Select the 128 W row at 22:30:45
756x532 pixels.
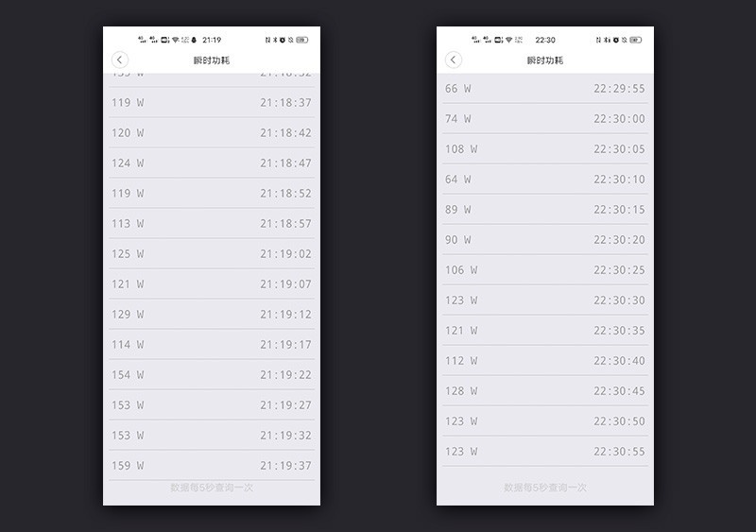[545, 390]
